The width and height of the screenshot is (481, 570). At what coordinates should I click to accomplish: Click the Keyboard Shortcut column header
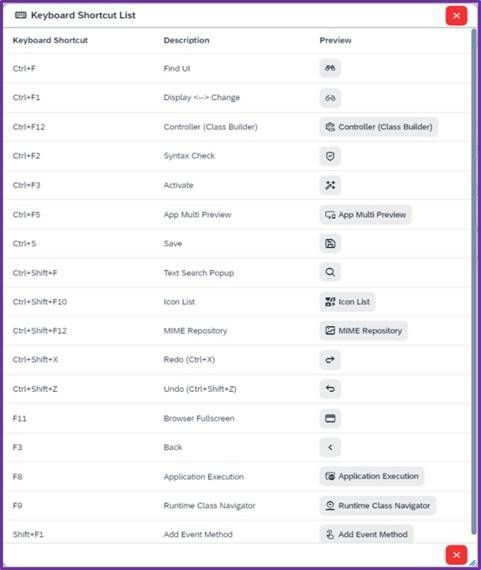50,40
